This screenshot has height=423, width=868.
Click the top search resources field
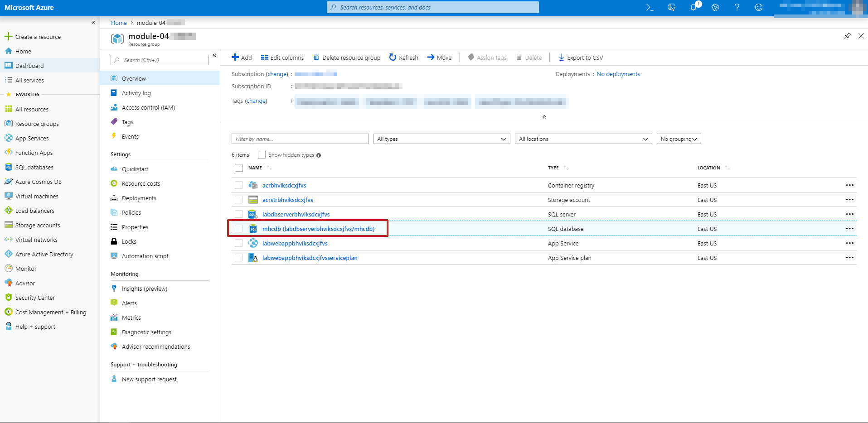[x=432, y=7]
